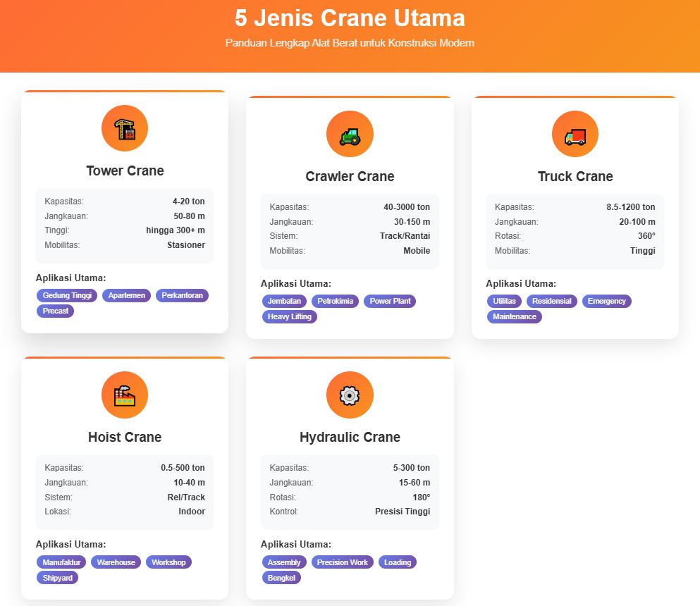
Task: Click the Precast tag under Tower Crane
Action: (x=55, y=311)
